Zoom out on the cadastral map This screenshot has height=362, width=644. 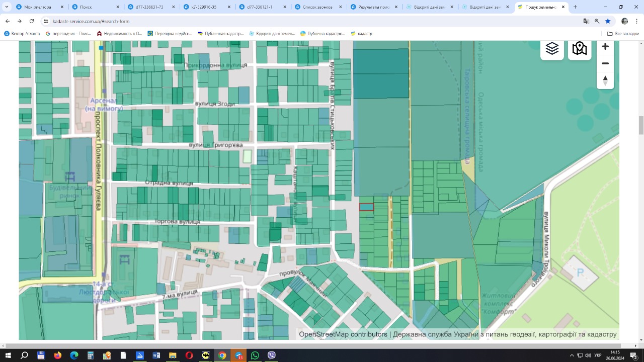click(605, 63)
